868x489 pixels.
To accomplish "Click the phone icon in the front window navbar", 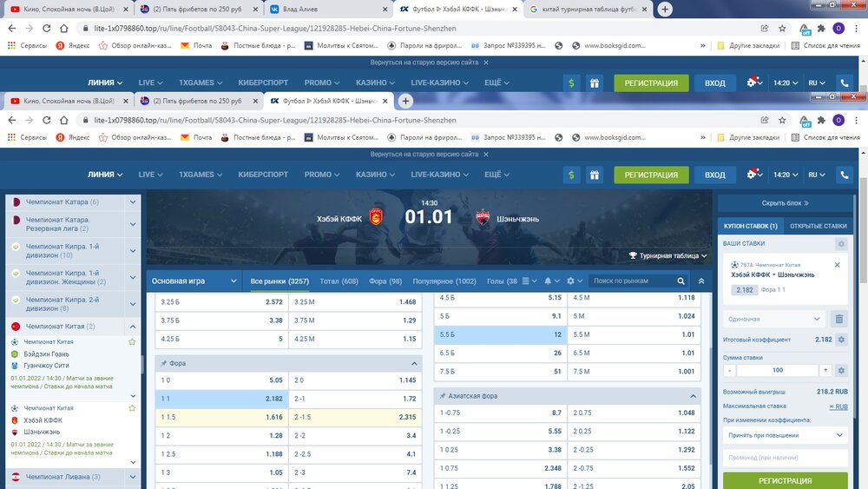I will click(845, 175).
